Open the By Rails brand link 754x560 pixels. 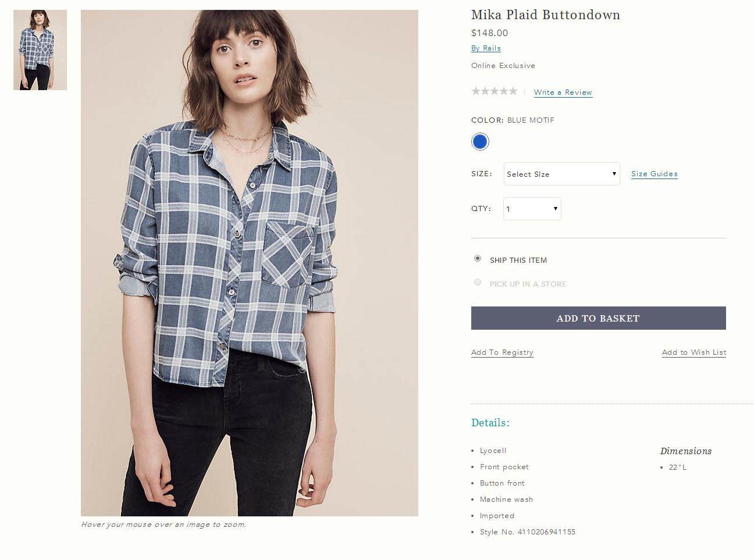click(x=486, y=48)
